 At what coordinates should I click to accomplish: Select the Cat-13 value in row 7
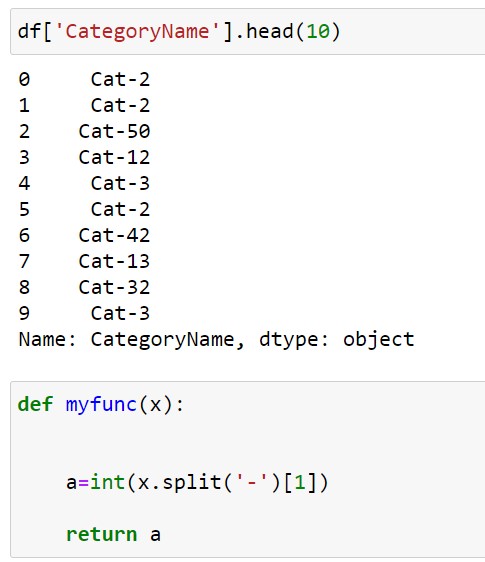tap(114, 261)
